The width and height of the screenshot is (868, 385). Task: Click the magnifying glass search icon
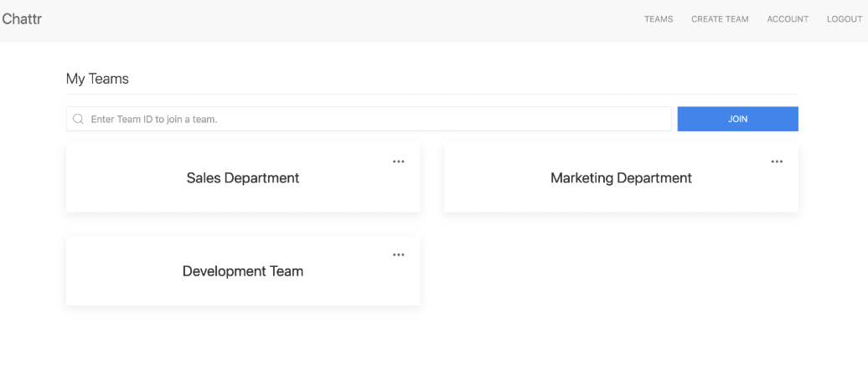pos(79,119)
